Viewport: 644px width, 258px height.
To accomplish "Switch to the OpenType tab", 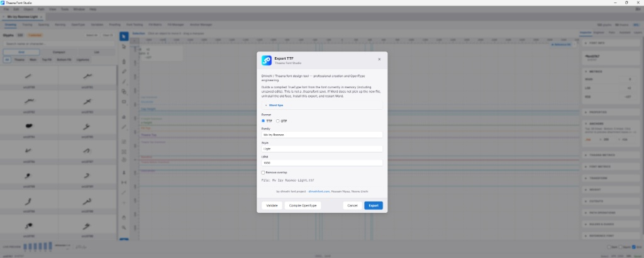I will point(78,24).
